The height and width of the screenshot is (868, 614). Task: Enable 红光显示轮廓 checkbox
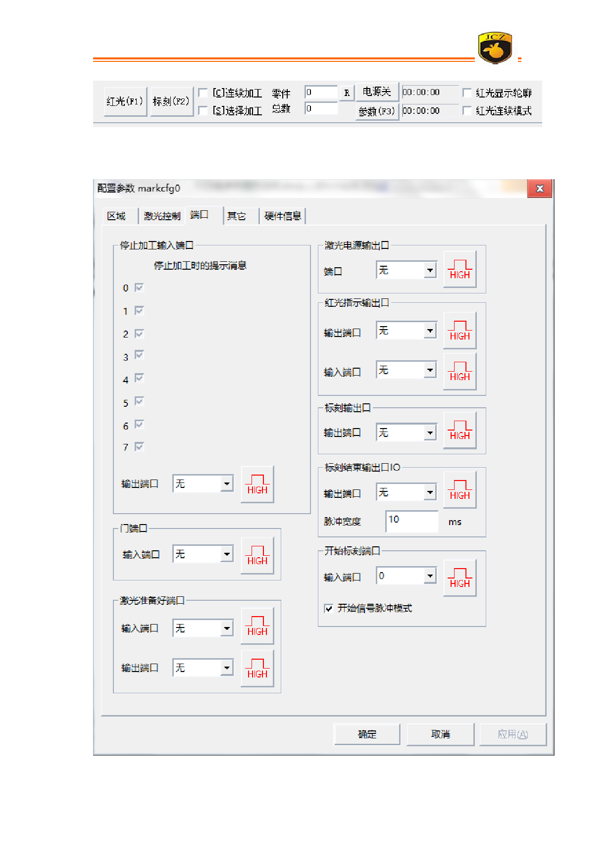[467, 93]
